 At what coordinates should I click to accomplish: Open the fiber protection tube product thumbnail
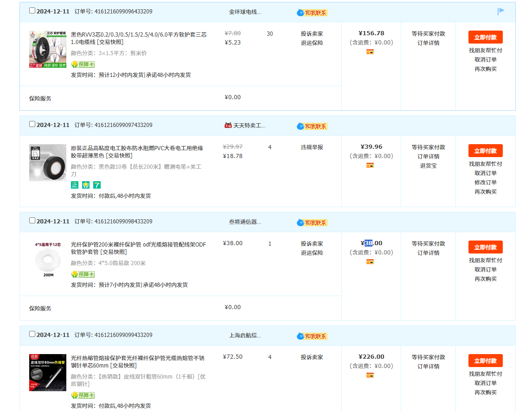[48, 259]
